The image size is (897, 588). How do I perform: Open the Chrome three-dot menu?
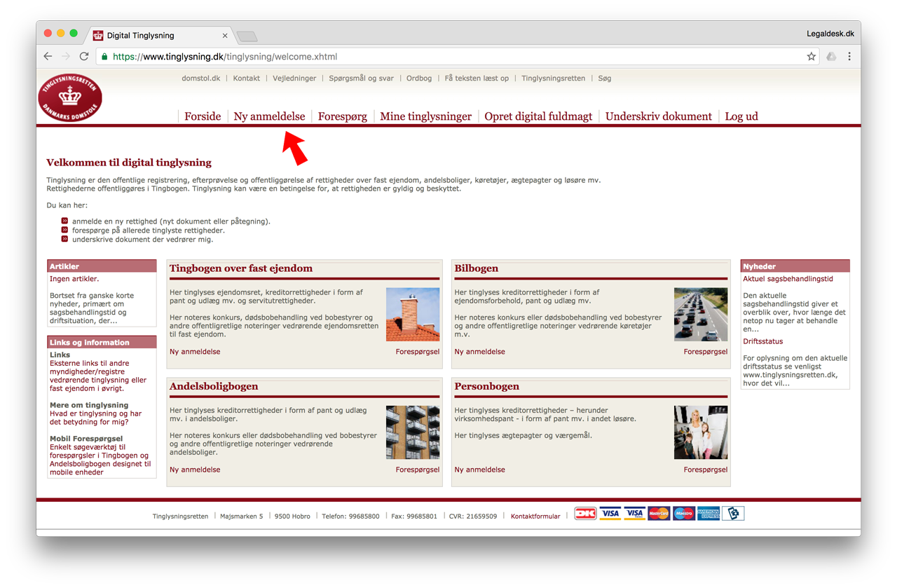[849, 57]
